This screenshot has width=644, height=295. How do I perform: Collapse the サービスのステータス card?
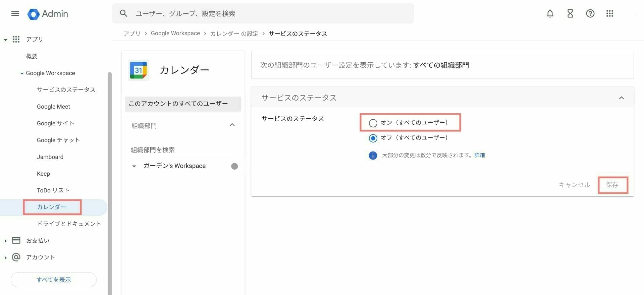point(622,98)
